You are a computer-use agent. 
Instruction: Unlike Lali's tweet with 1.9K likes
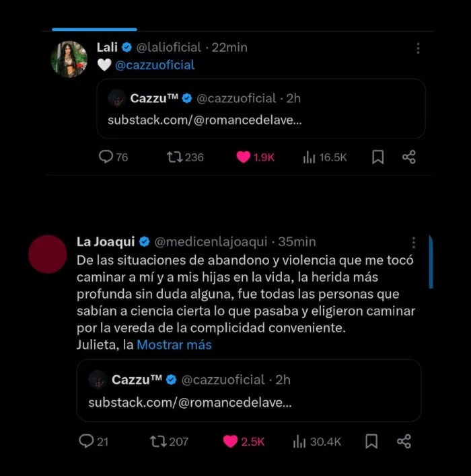pyautogui.click(x=245, y=157)
